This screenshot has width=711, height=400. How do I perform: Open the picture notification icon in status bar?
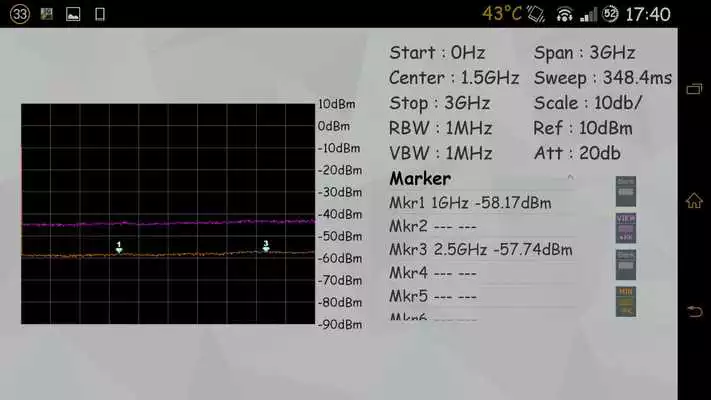73,15
